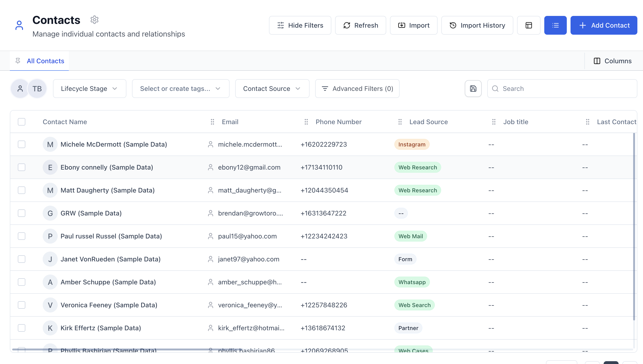Switch to board layout view icon
The width and height of the screenshot is (643, 364).
(x=529, y=25)
